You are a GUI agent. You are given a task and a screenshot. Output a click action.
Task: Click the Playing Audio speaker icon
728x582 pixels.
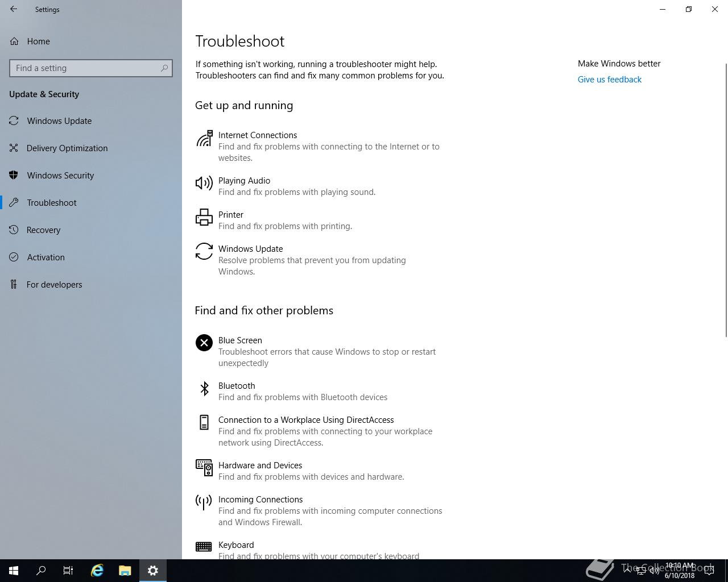point(204,183)
